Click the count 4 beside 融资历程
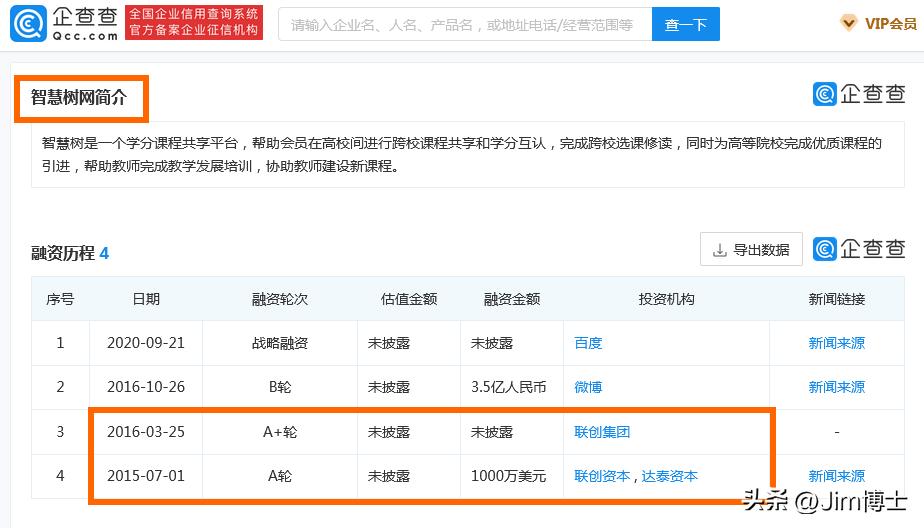 click(x=104, y=253)
